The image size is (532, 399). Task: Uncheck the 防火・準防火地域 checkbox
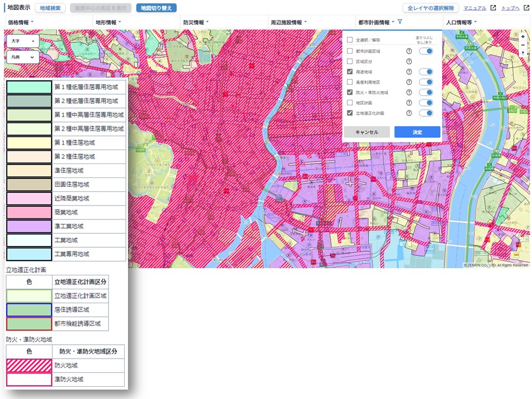(350, 93)
